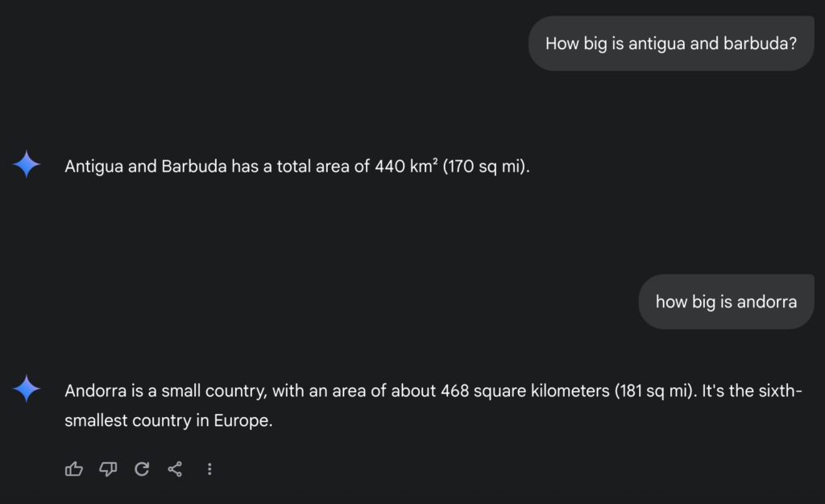This screenshot has height=504, width=825.
Task: Click the "(181 sq mi)" text
Action: point(654,392)
